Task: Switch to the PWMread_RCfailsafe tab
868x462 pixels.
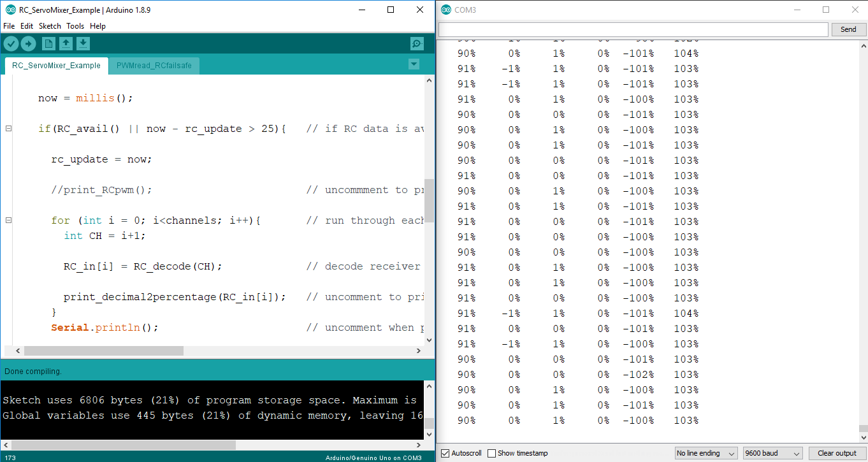Action: [x=154, y=65]
